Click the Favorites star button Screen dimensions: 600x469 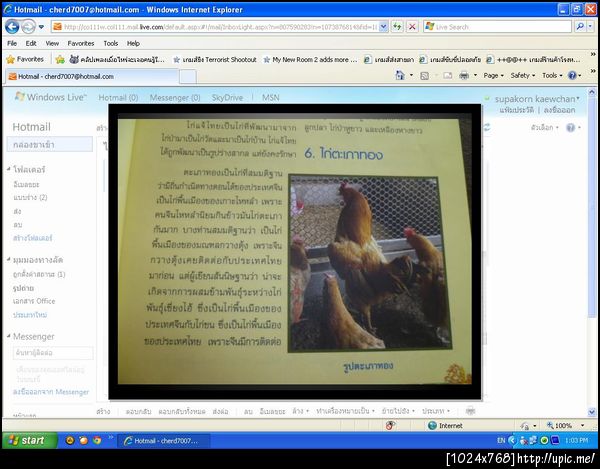(25, 59)
